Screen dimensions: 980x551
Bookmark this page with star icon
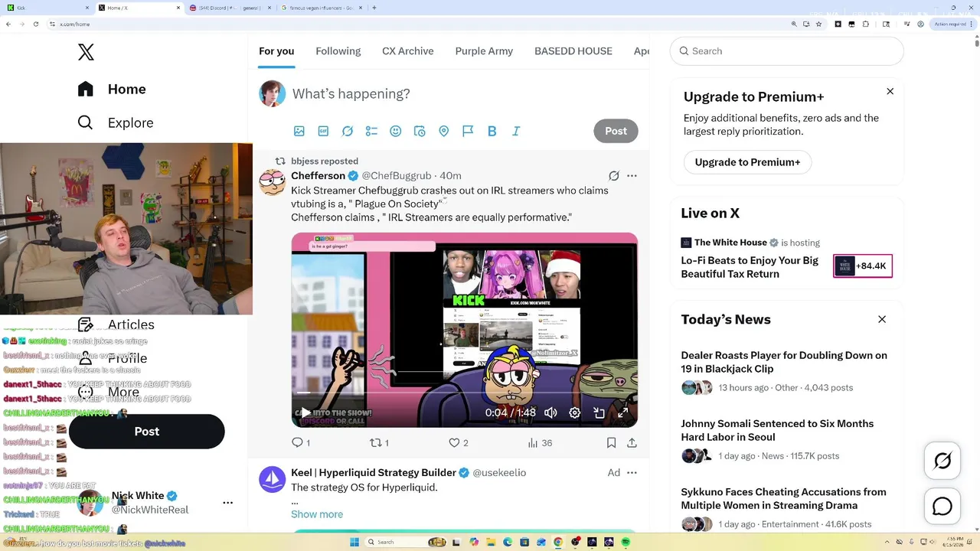click(x=819, y=24)
